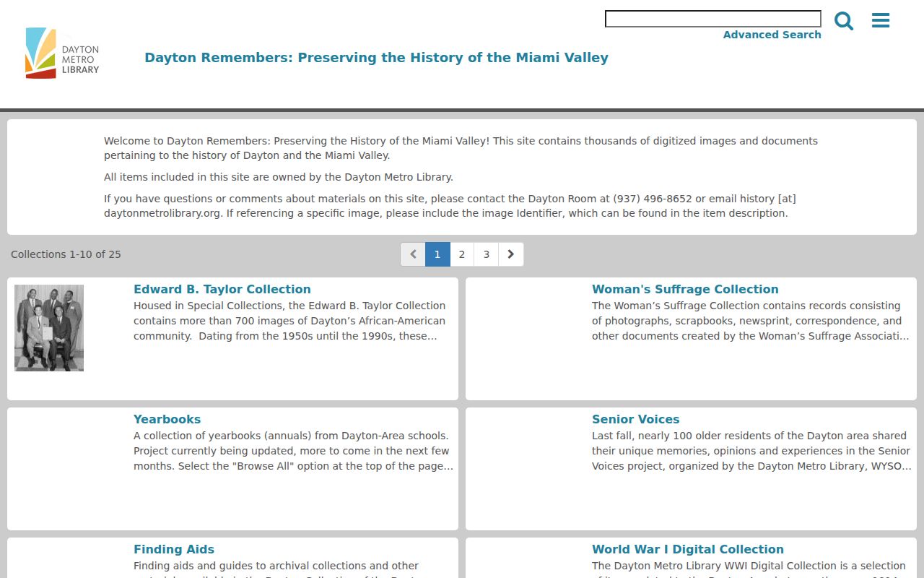Viewport: 924px width, 578px height.
Task: Click the Dayton Remembers site title
Action: tap(376, 58)
